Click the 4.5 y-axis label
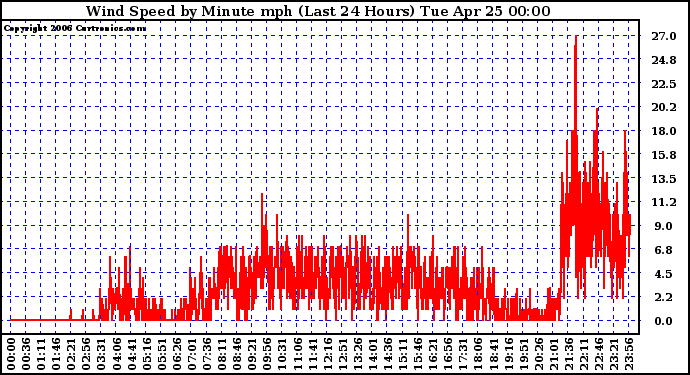The width and height of the screenshot is (690, 375). point(664,274)
